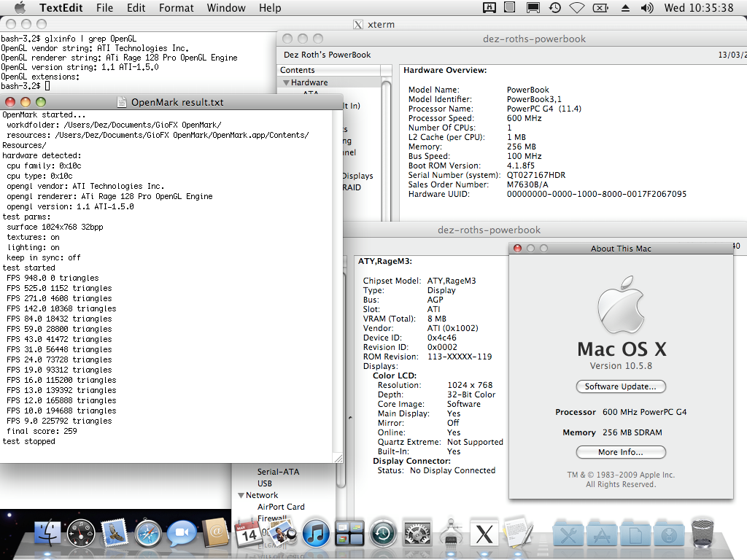Click the xterm bash prompt line
The image size is (747, 560).
(26, 86)
